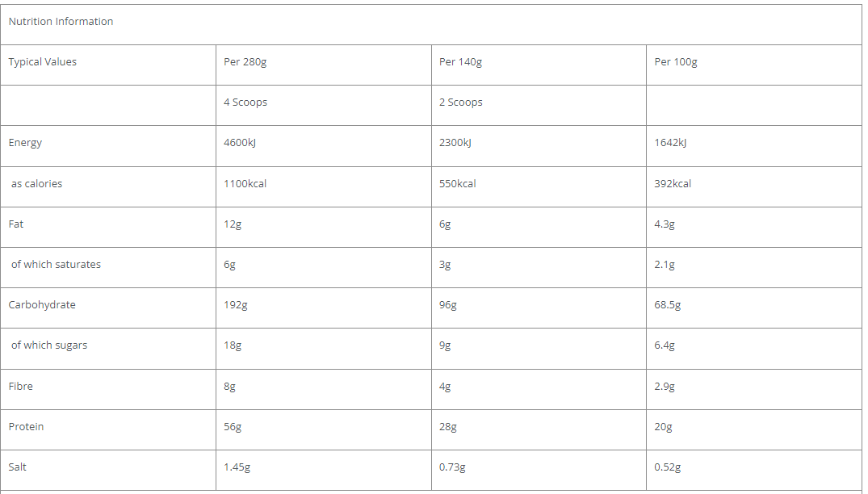The image size is (868, 494).
Task: Click the Salt row label
Action: click(18, 467)
